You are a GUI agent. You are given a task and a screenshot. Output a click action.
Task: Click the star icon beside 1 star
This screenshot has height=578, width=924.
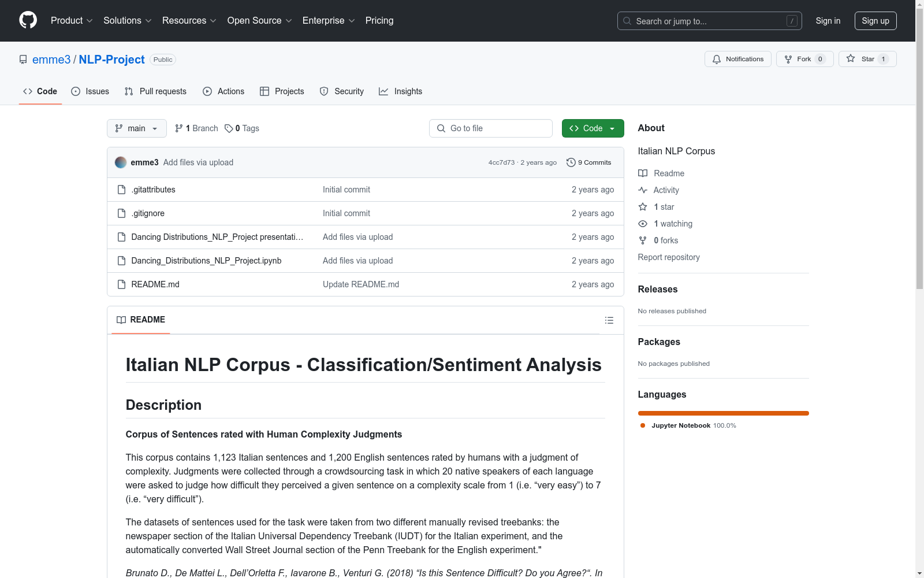pos(643,207)
